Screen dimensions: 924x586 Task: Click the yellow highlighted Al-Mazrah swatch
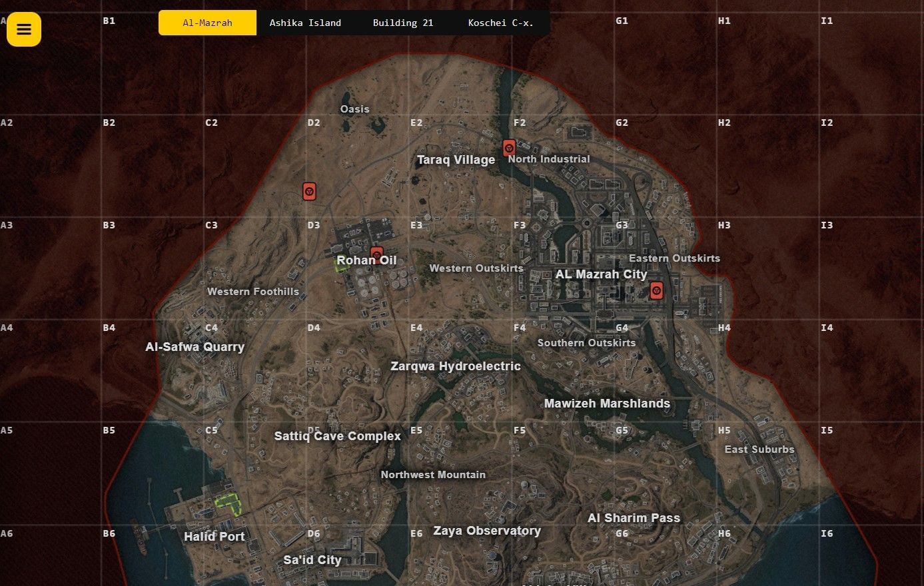point(207,22)
